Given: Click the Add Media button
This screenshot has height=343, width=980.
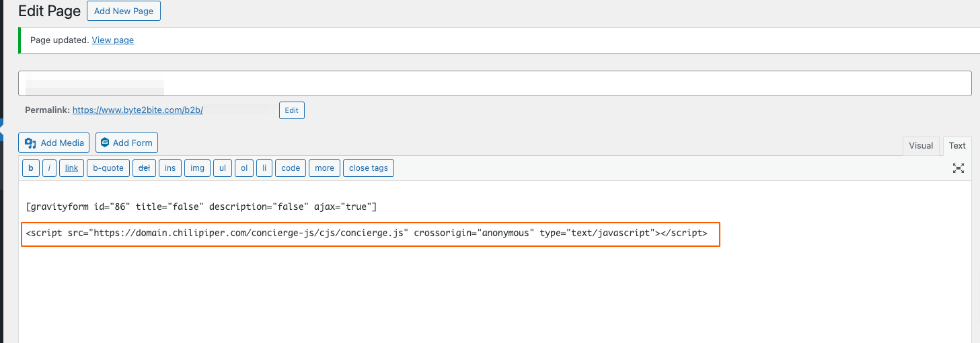Looking at the screenshot, I should 54,143.
